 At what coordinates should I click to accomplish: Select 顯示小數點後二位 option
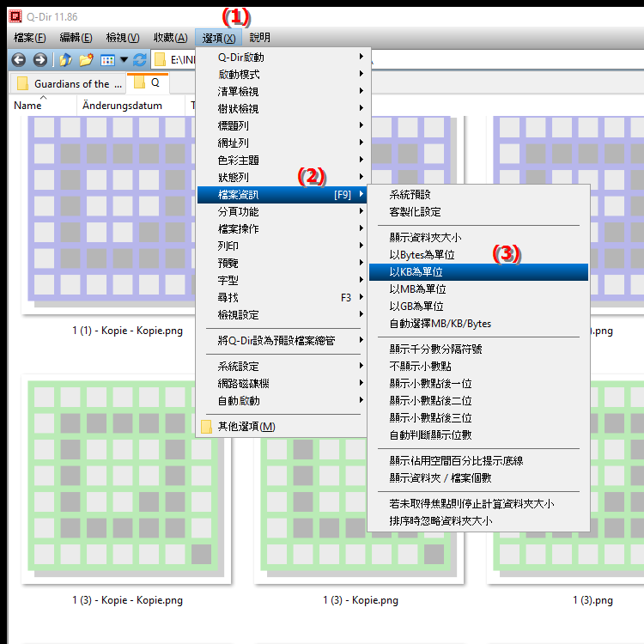click(x=478, y=401)
